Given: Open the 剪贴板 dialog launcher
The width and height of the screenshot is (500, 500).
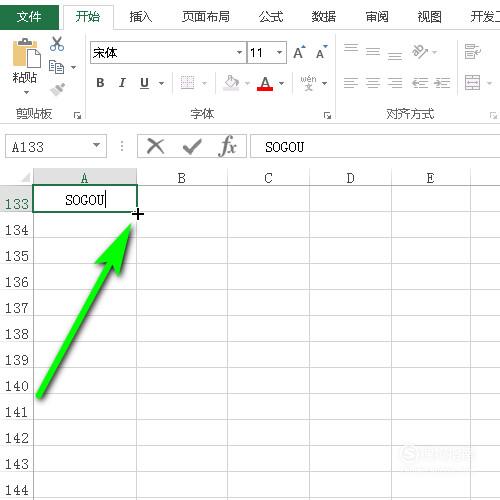Looking at the screenshot, I should [x=77, y=115].
